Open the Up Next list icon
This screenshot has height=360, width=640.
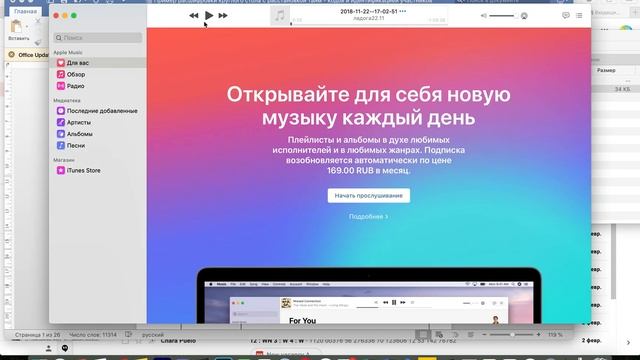[x=579, y=16]
